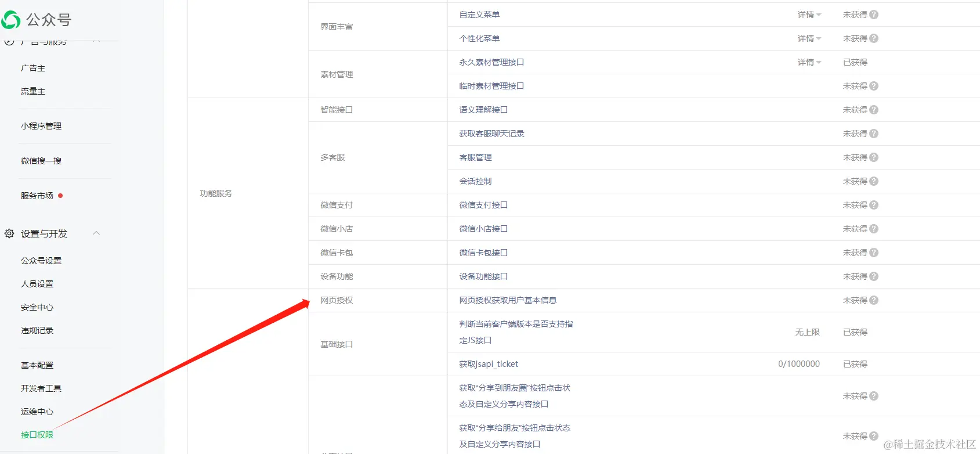Click 已获得 status for 获取jsapi_ticket
Viewport: 980px width, 454px height.
pos(855,364)
